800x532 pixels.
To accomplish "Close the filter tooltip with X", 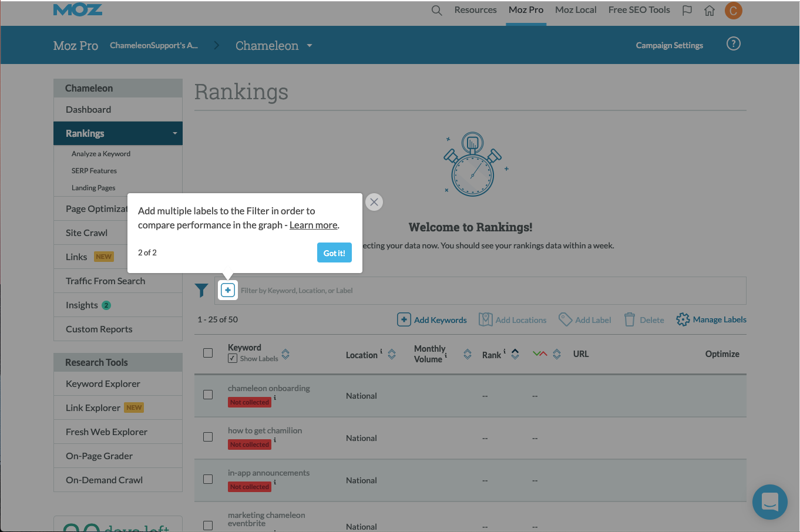I will click(374, 202).
